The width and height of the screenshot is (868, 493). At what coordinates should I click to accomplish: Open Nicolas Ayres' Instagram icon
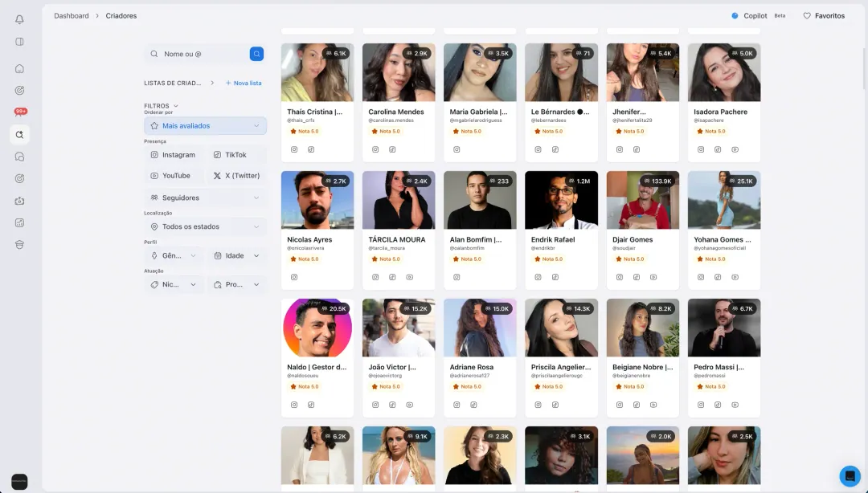point(294,277)
